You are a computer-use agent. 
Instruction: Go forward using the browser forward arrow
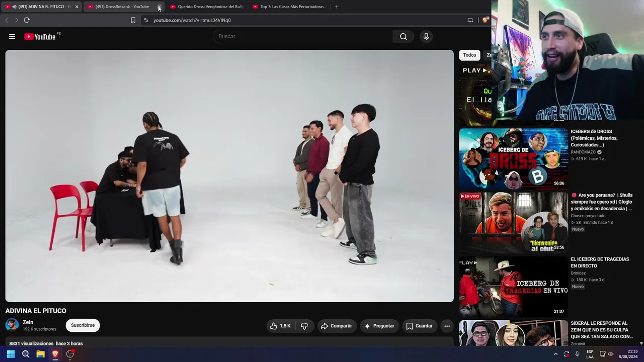coord(16,20)
